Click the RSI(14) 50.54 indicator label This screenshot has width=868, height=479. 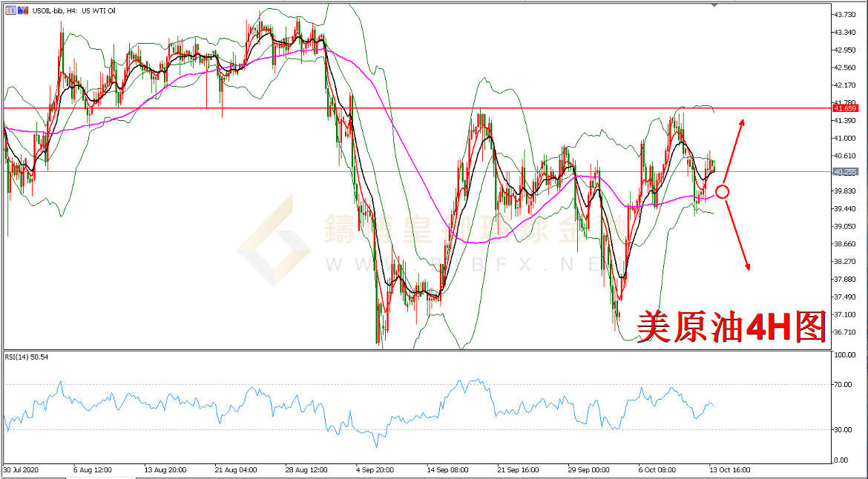(27, 357)
